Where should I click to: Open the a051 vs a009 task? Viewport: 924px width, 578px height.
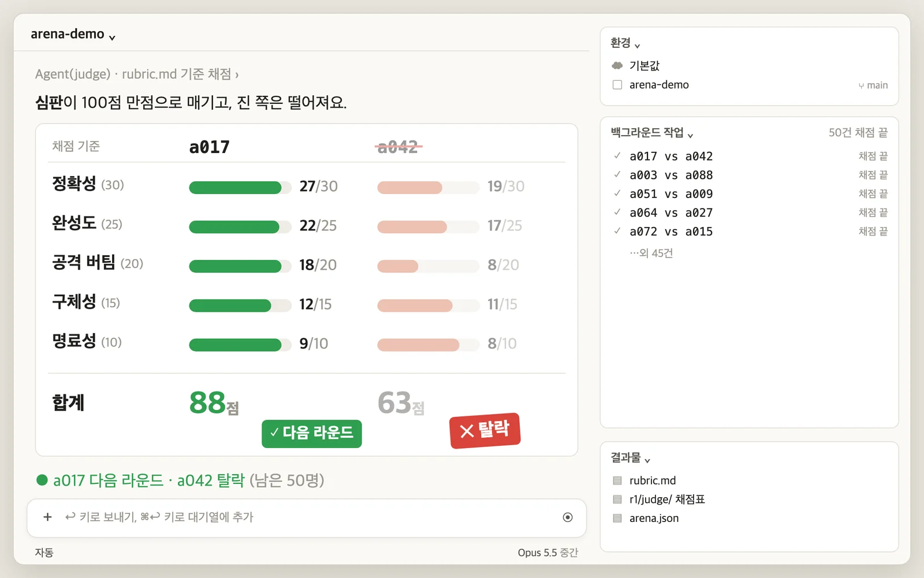click(x=749, y=194)
